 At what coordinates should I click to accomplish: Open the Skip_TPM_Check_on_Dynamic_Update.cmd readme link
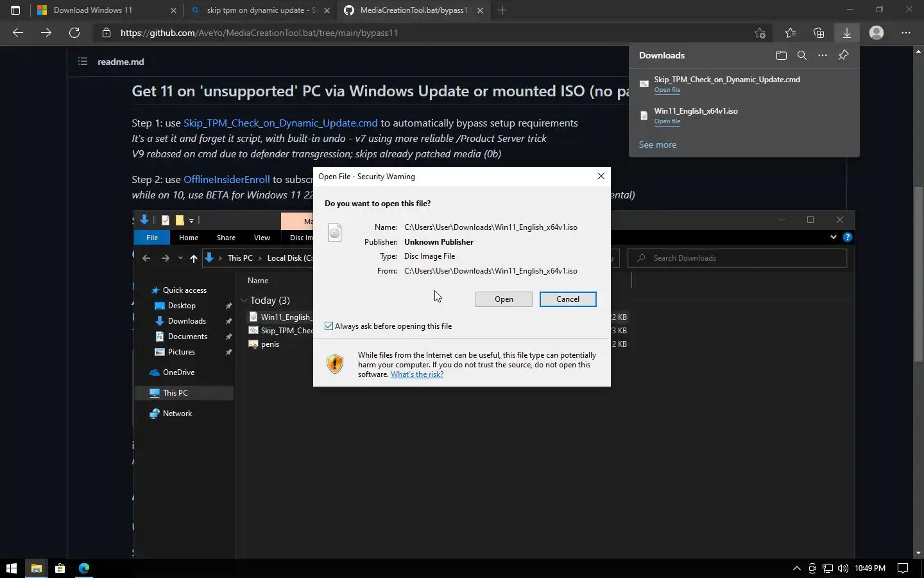click(280, 123)
